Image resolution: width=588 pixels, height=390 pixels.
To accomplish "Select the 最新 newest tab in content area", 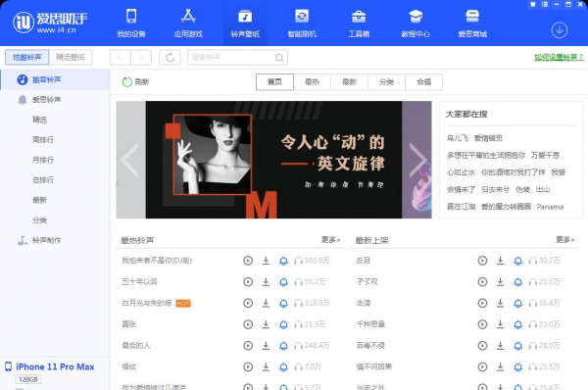I will pos(349,81).
